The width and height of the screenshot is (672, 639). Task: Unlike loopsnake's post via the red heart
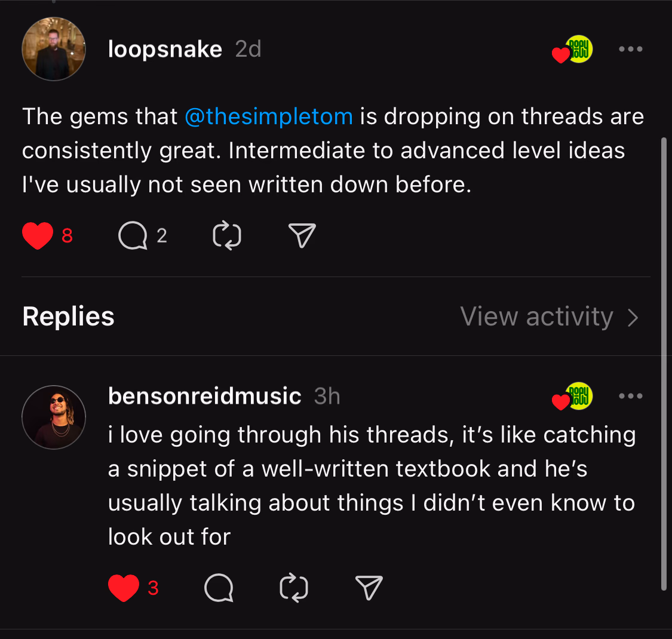pyautogui.click(x=38, y=236)
